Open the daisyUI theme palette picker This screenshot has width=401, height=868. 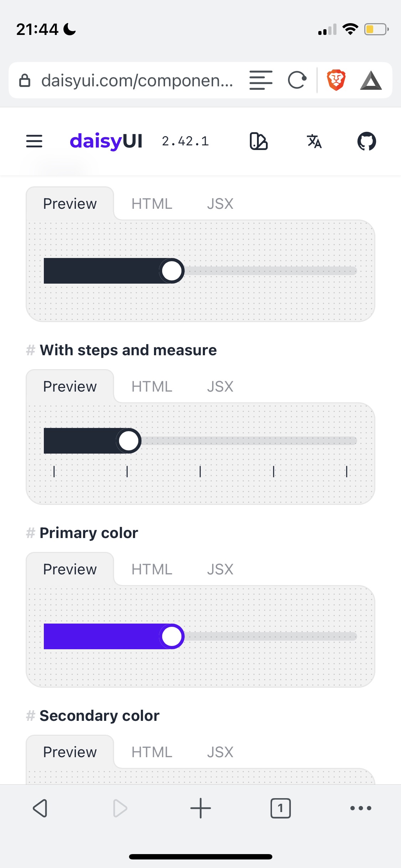[258, 141]
